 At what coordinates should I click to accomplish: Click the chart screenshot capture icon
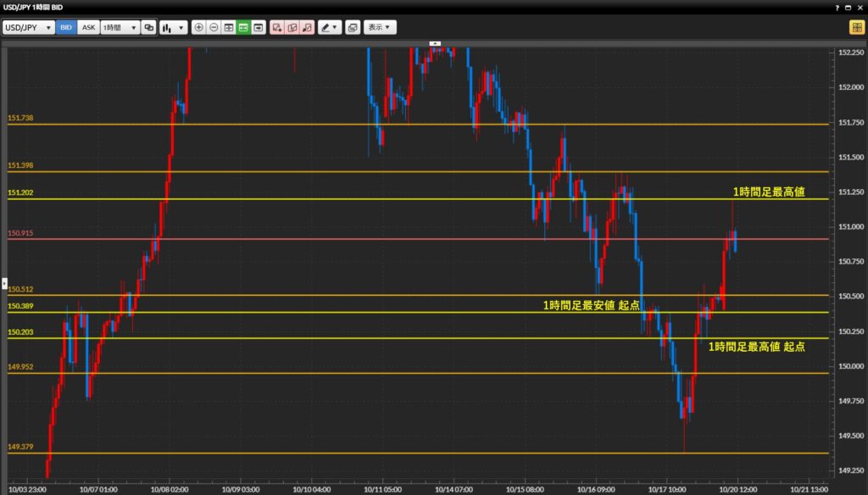352,27
